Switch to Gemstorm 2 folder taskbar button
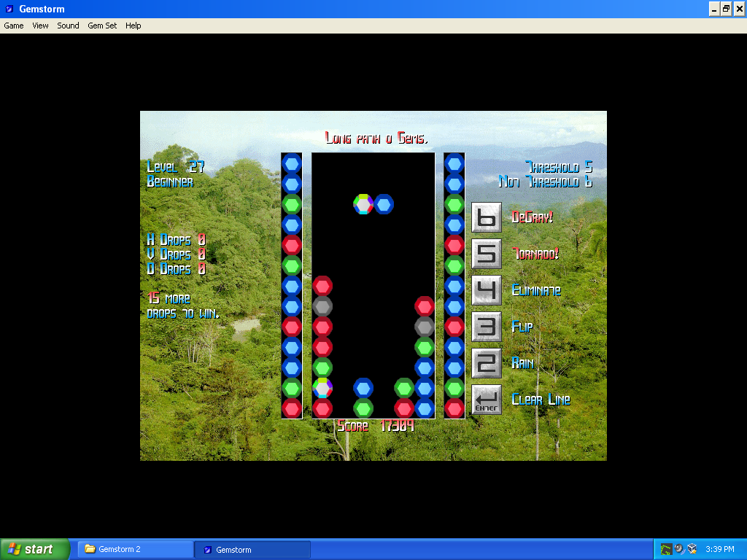 (135, 549)
